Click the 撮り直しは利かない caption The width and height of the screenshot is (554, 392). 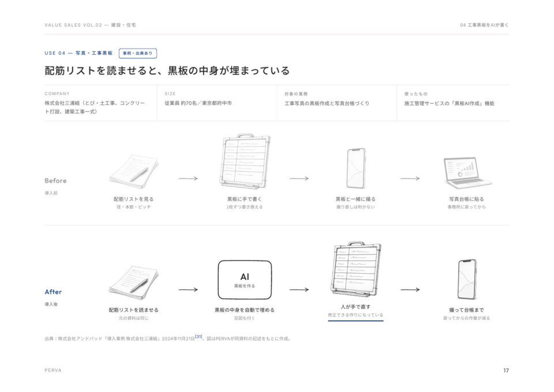click(x=355, y=207)
